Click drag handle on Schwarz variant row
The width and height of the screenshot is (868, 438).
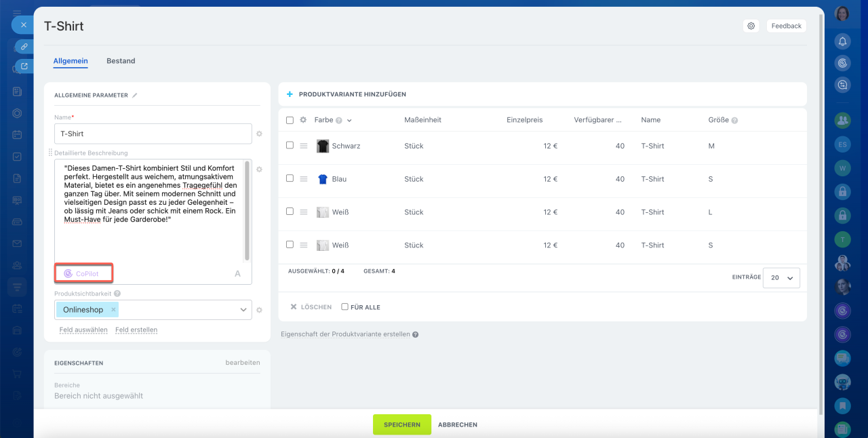tap(304, 146)
